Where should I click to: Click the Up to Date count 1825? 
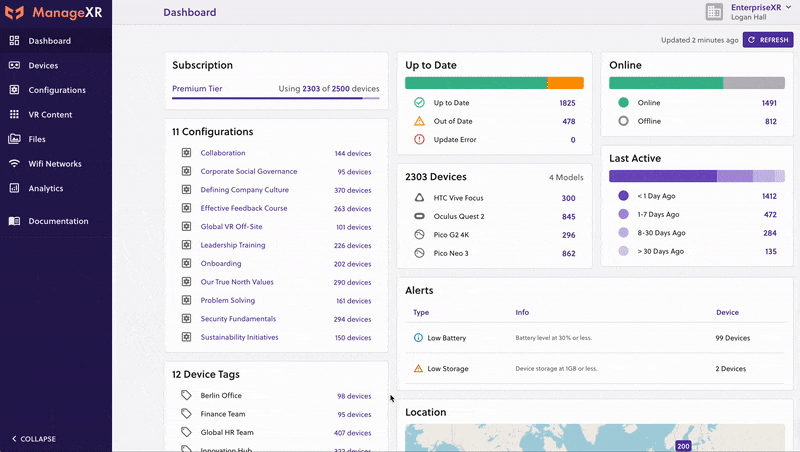[x=567, y=103]
